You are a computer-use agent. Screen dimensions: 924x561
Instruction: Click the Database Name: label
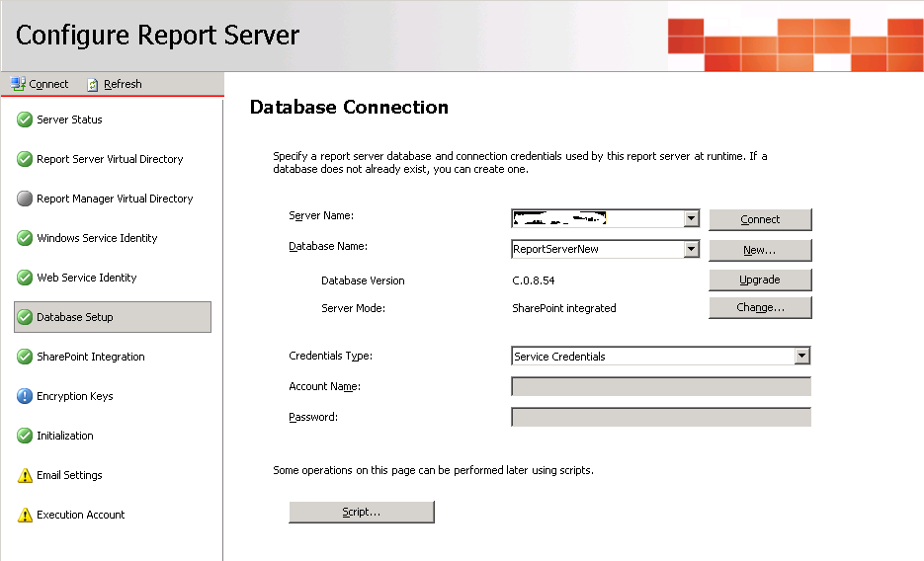click(x=328, y=246)
